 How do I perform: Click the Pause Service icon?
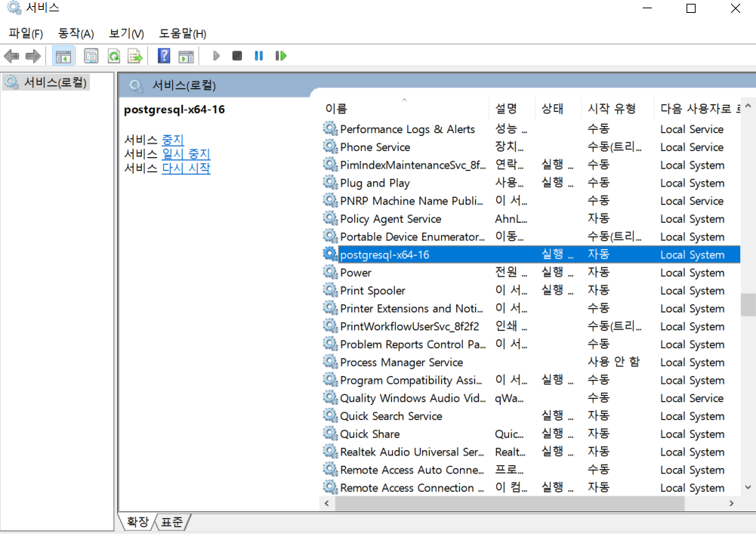[259, 56]
